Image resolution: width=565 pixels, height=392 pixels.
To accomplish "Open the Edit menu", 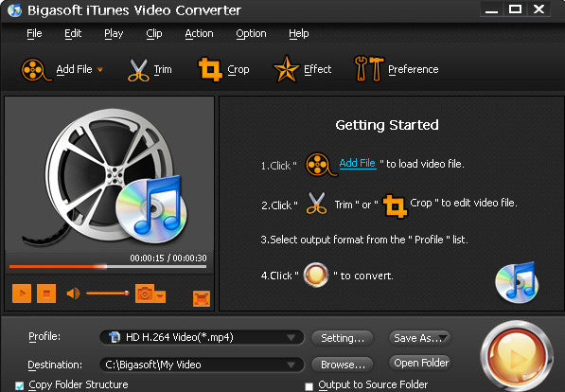I will (73, 33).
